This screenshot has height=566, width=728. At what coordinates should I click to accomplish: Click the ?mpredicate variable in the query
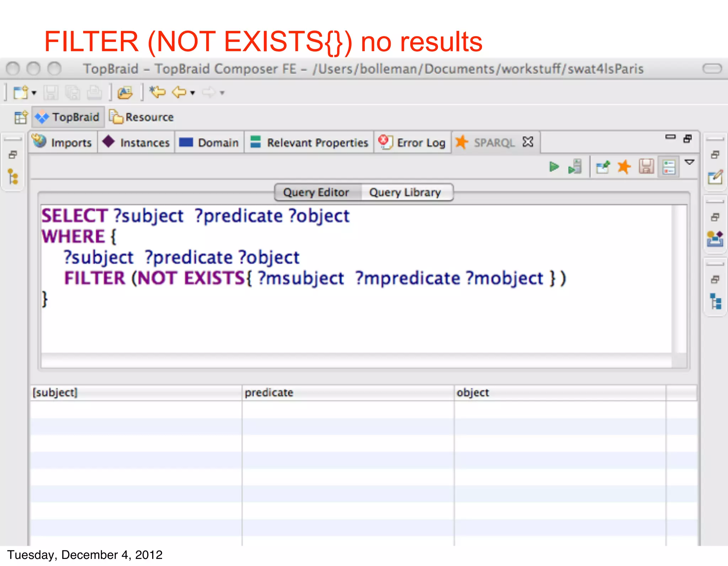tap(408, 278)
